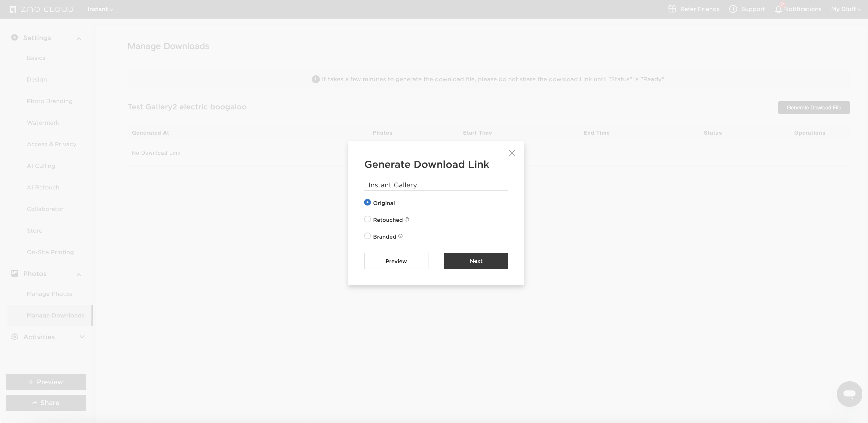Viewport: 868px width, 423px height.
Task: Select the Branded radio option
Action: tap(367, 236)
